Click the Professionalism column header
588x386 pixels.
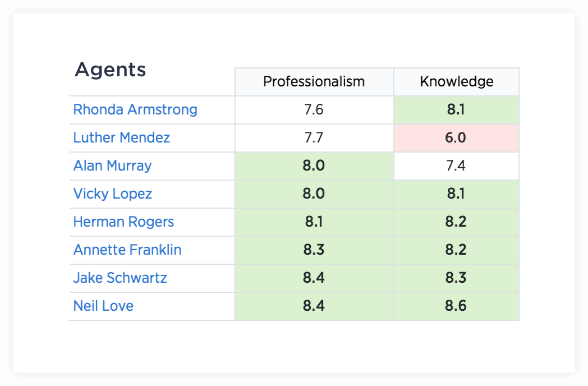point(314,82)
